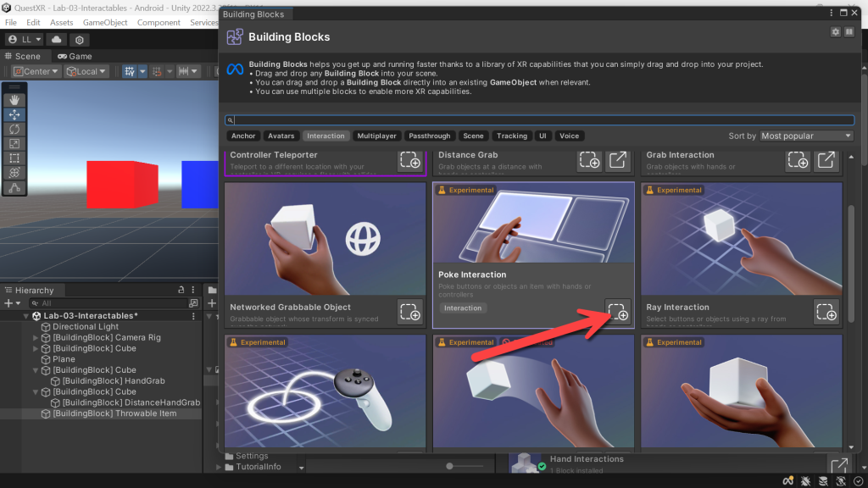
Task: Collapse the Lab-03-Interactables scene tree
Action: tap(26, 316)
